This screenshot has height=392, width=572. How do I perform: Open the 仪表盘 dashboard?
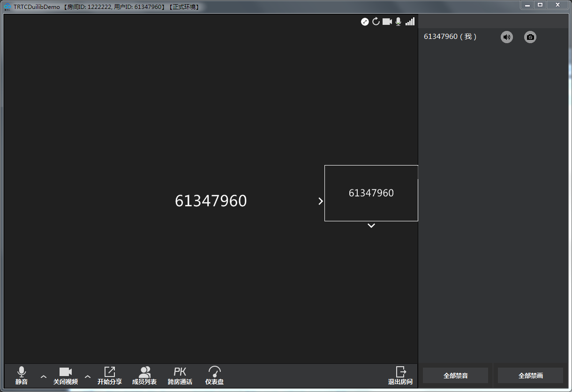215,376
